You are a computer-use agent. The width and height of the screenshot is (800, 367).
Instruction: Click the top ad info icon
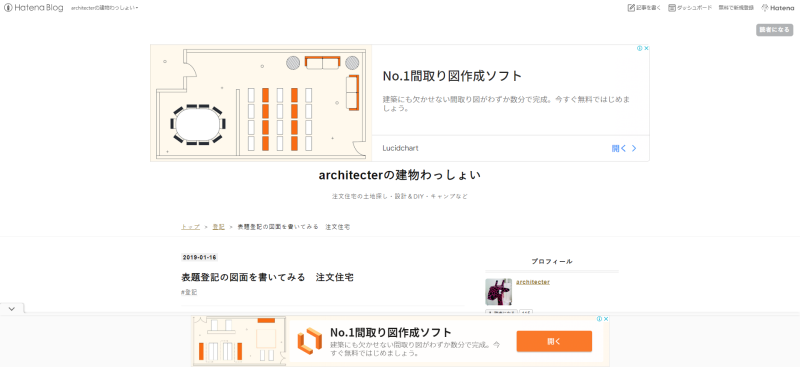point(639,48)
